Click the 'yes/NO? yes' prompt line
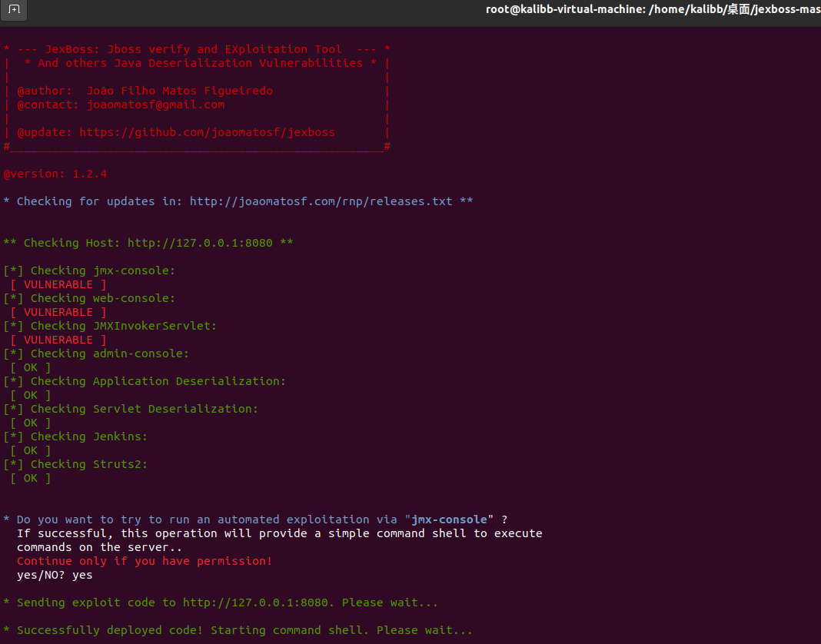This screenshot has height=644, width=821. pos(55,576)
